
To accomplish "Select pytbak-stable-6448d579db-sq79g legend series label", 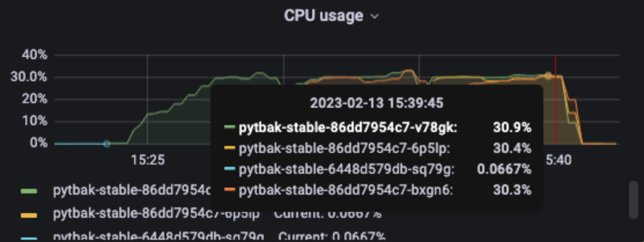I will [x=158, y=237].
